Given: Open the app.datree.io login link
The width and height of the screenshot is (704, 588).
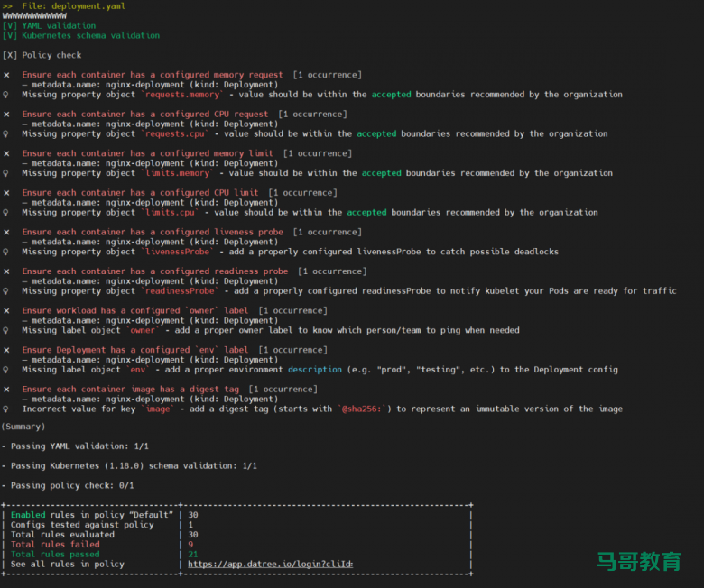Looking at the screenshot, I should tap(270, 565).
